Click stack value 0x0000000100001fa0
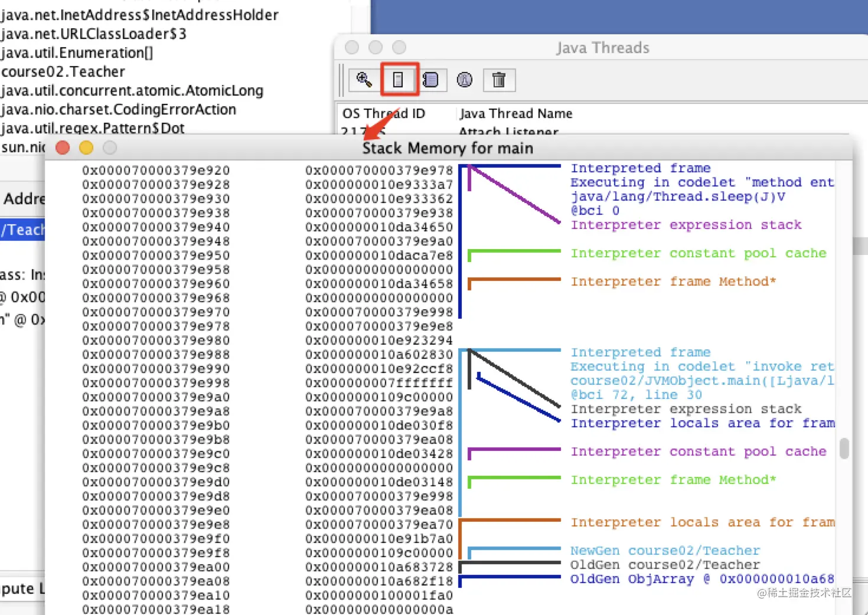The height and width of the screenshot is (615, 868). pyautogui.click(x=379, y=595)
